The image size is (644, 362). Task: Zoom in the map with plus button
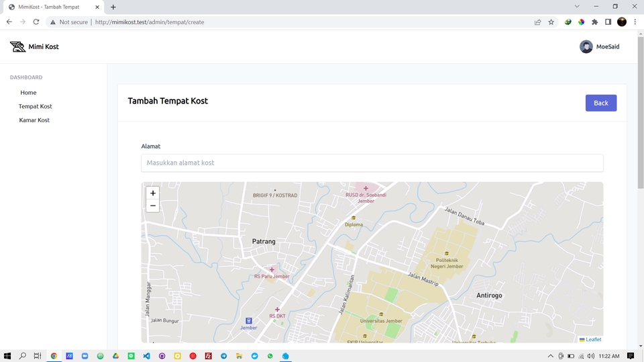[153, 193]
